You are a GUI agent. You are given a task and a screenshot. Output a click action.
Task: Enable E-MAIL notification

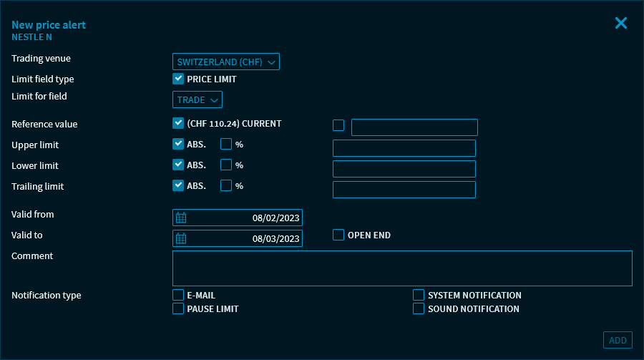(x=178, y=295)
